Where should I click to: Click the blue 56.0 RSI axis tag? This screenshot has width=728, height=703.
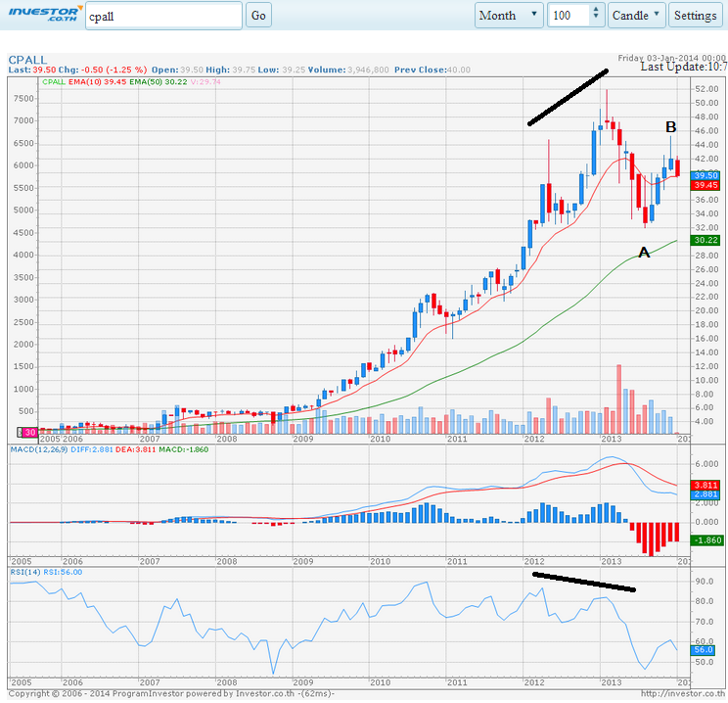[x=704, y=649]
